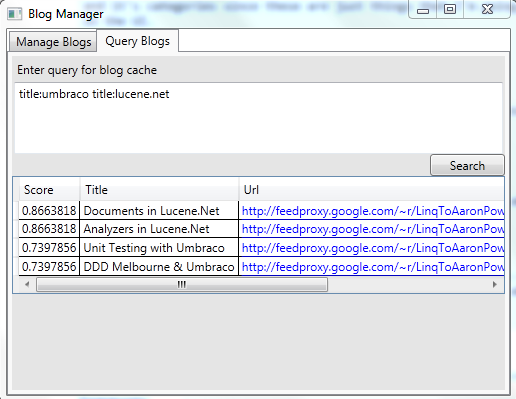
Task: Select the Unit Testing with Umbraco title cell
Action: [159, 248]
